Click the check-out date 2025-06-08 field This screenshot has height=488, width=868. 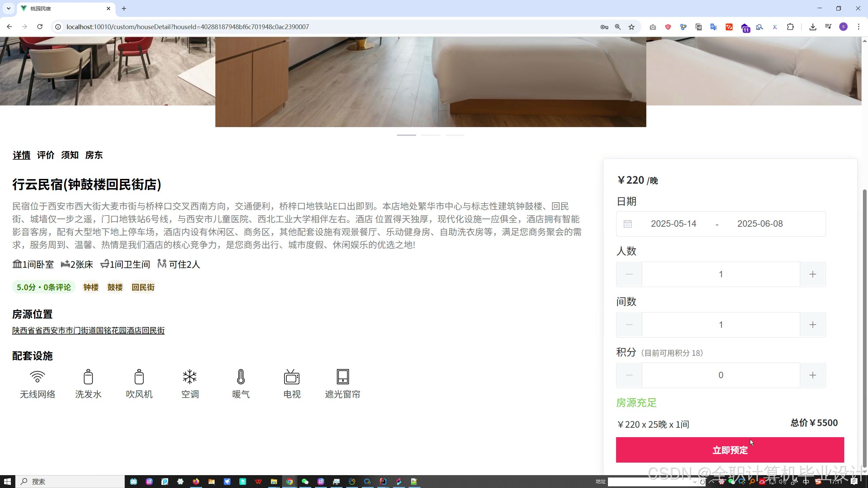coord(760,224)
